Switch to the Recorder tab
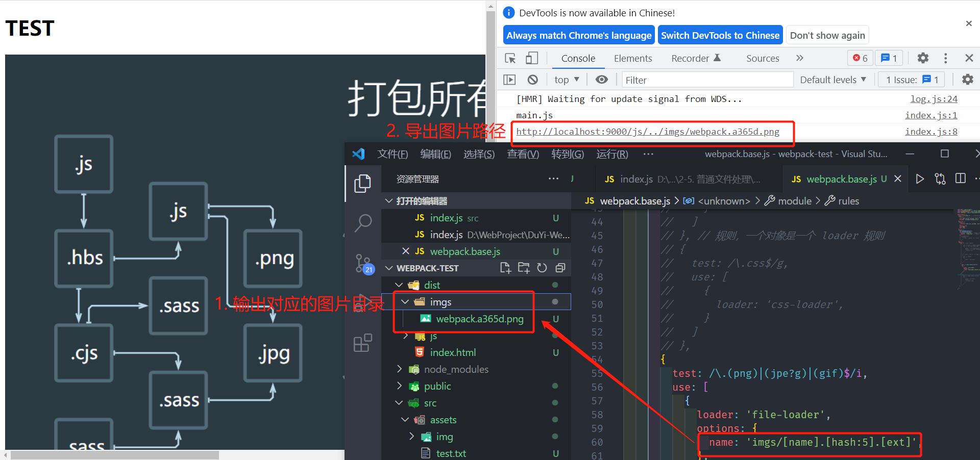This screenshot has height=460, width=980. (696, 58)
